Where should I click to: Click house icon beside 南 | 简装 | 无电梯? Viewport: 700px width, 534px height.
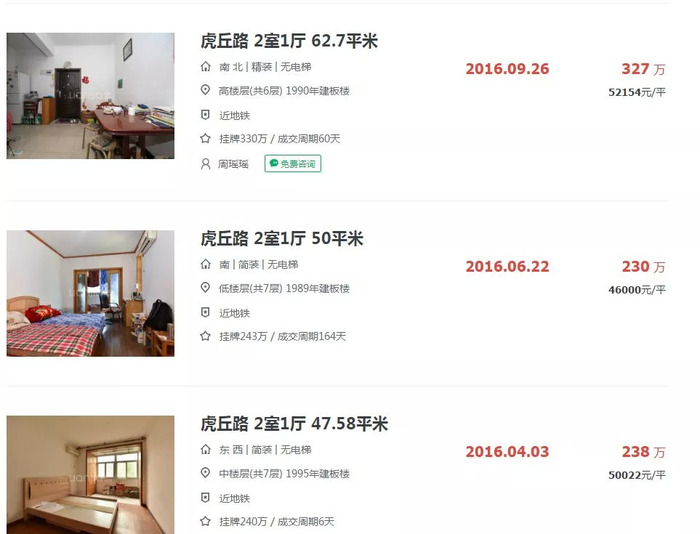coord(205,264)
